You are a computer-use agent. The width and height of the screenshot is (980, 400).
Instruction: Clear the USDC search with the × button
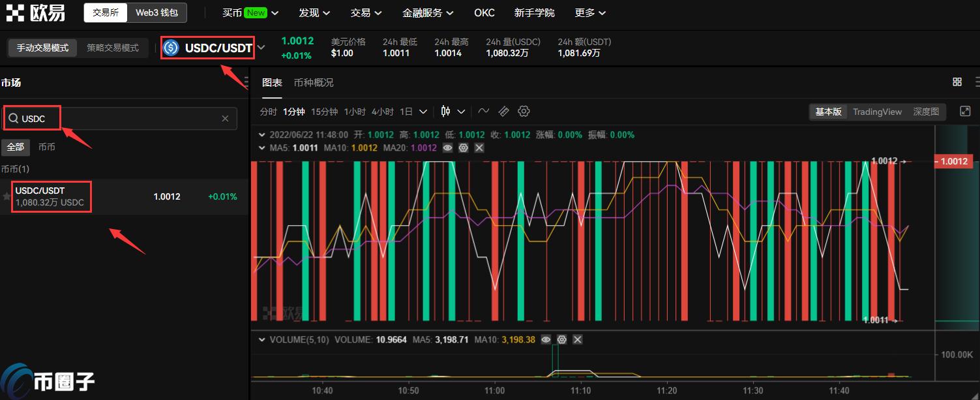225,118
